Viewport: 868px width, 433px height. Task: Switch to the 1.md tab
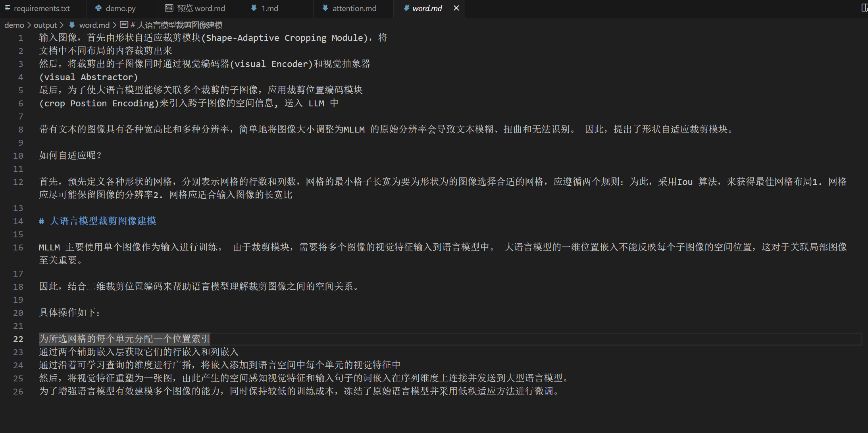click(x=269, y=8)
